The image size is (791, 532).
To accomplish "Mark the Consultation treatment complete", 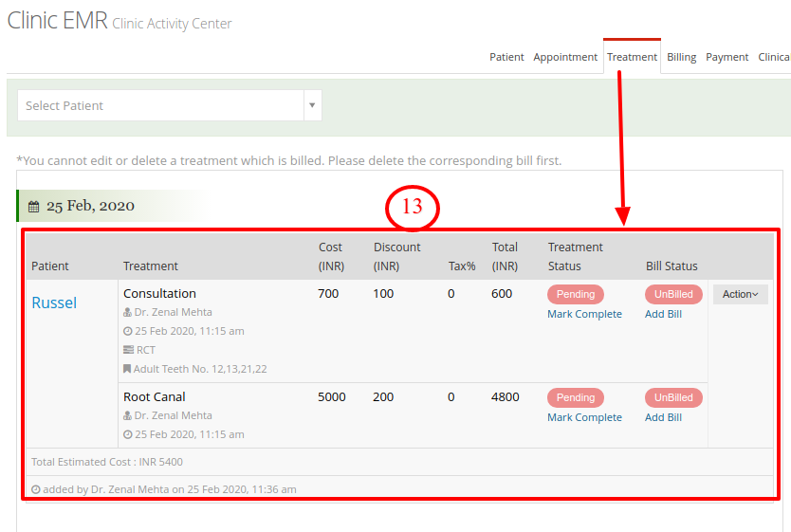I will (584, 314).
